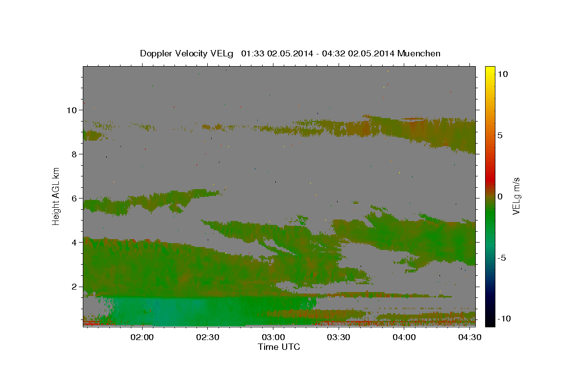588x392 pixels.
Task: Click the height axis label '6'
Action: click(74, 198)
